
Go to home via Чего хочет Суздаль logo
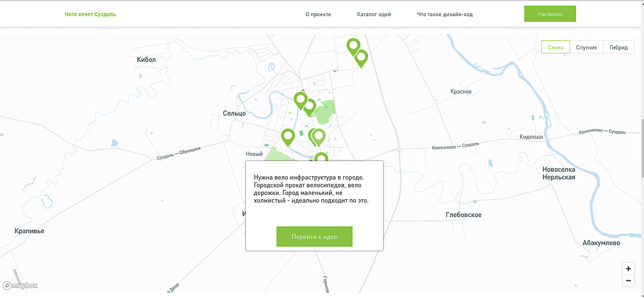[x=90, y=14]
